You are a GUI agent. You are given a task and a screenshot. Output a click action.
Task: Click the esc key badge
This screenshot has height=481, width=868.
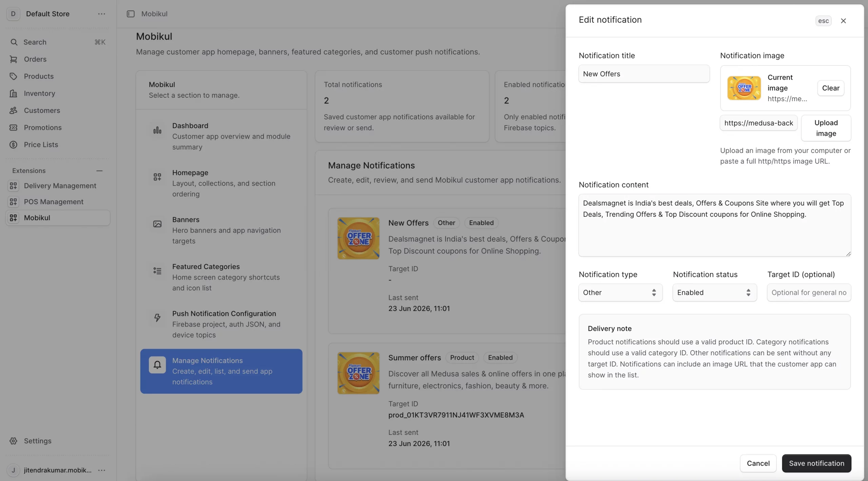tap(823, 21)
